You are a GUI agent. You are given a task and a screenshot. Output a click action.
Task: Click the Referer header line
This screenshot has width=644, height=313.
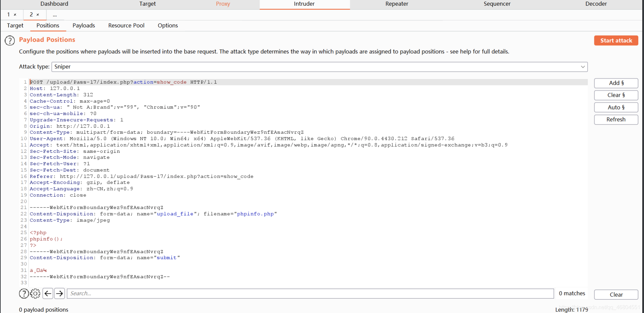point(141,177)
